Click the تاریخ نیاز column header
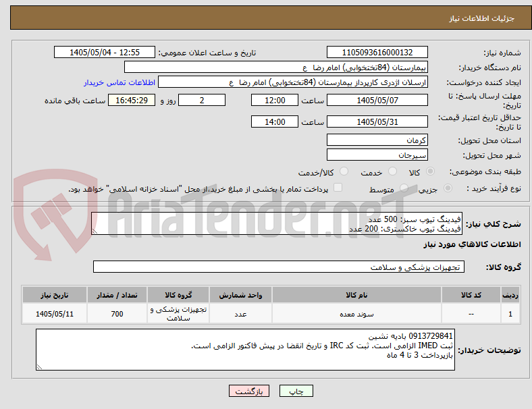 coord(55,295)
